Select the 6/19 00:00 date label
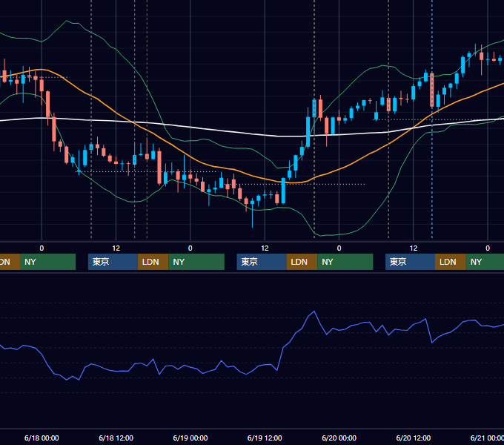The width and height of the screenshot is (504, 445). coord(190,438)
